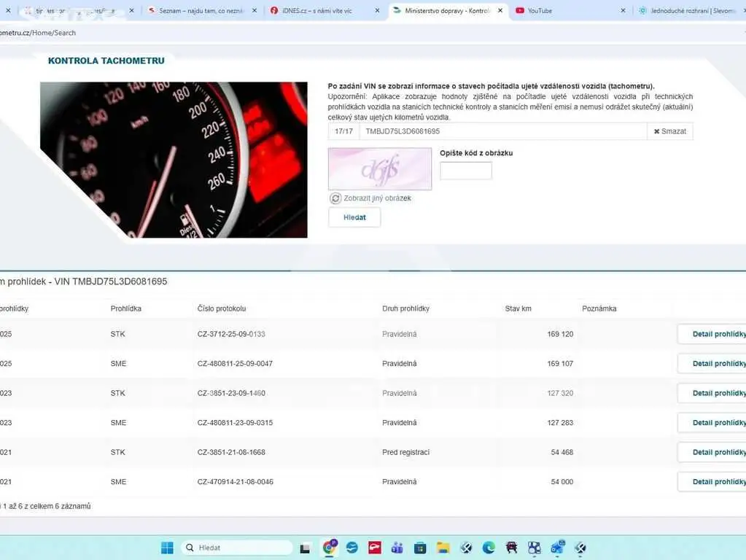Click the Druh prohlídky column header

(x=406, y=308)
